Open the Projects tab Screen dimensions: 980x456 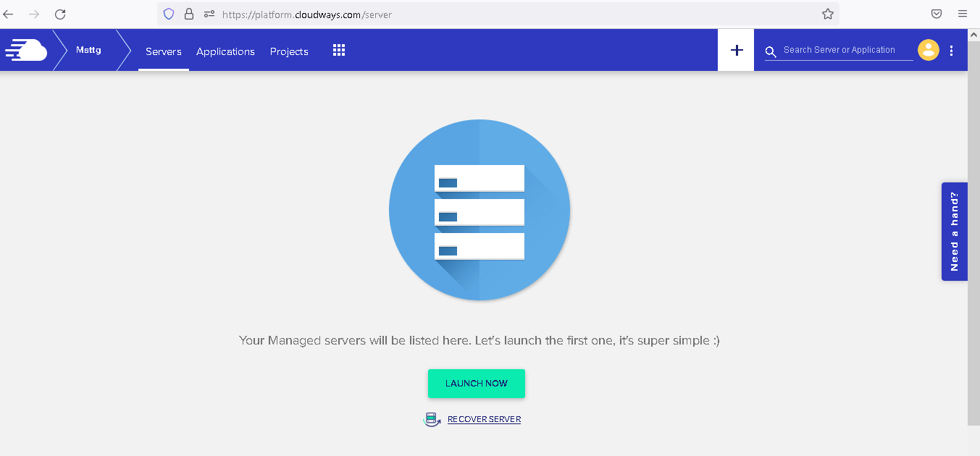pos(289,51)
